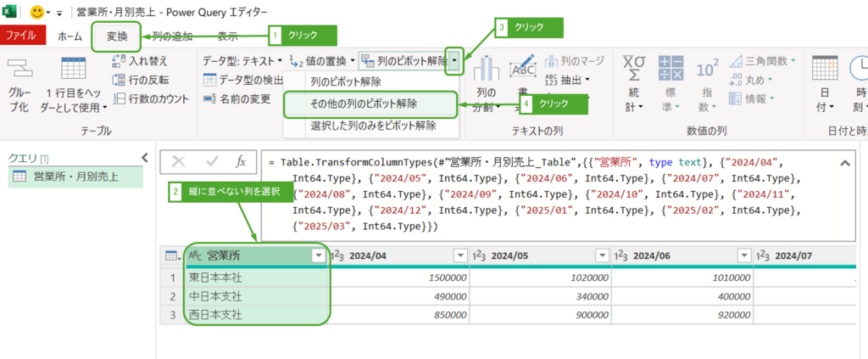Click 列のマージ button
Image resolution: width=868 pixels, height=359 pixels.
pyautogui.click(x=574, y=60)
